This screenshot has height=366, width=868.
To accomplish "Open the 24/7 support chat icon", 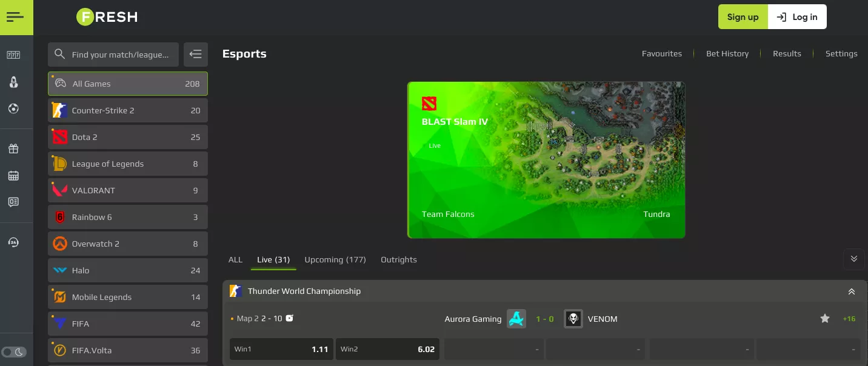I will coord(13,242).
